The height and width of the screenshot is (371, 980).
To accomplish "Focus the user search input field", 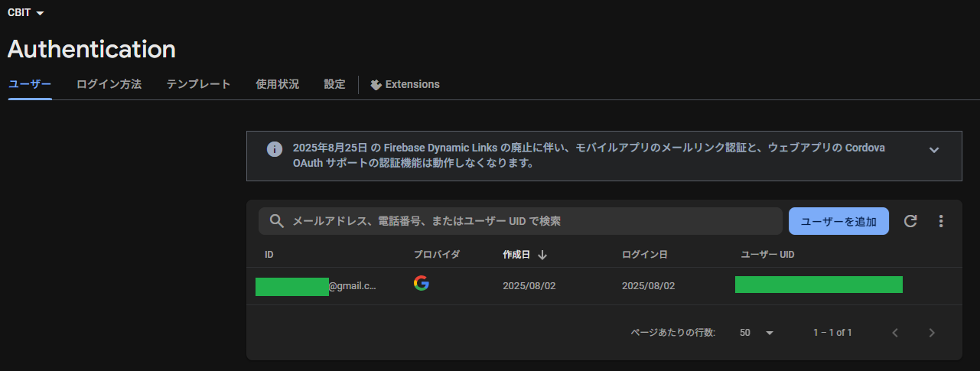I will click(520, 221).
